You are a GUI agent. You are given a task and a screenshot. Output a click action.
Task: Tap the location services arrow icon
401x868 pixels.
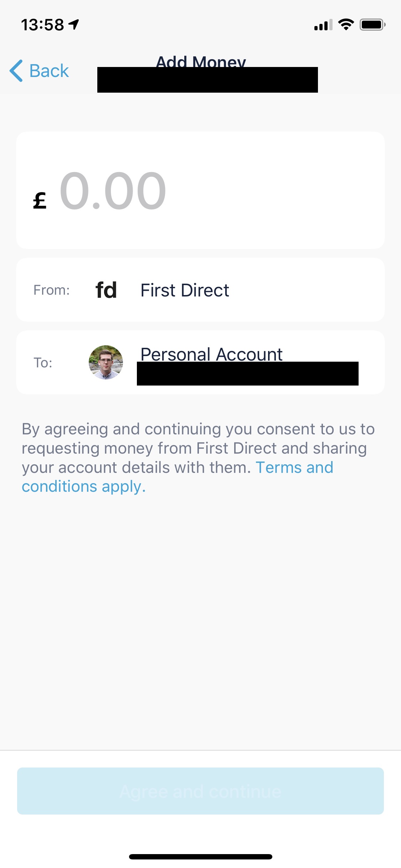tap(74, 24)
